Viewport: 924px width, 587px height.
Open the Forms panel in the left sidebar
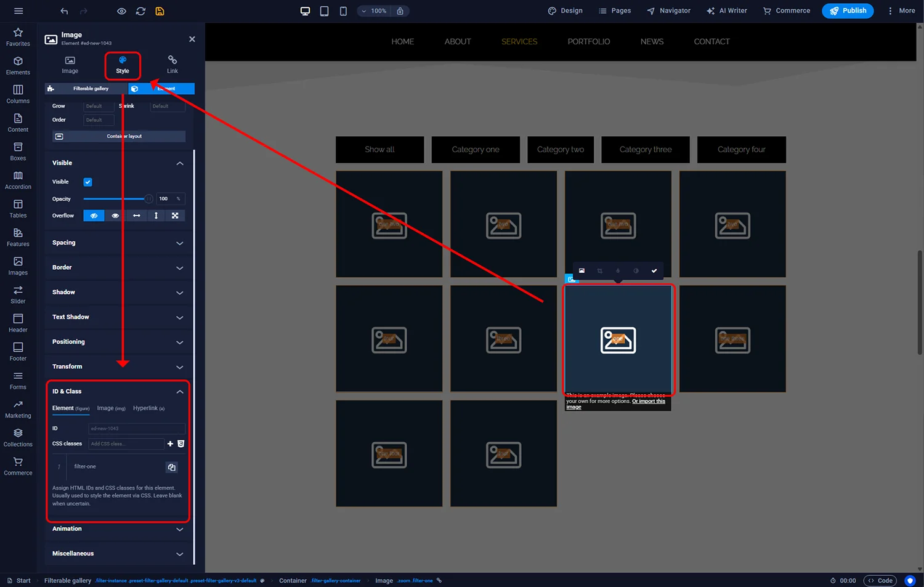[x=18, y=380]
